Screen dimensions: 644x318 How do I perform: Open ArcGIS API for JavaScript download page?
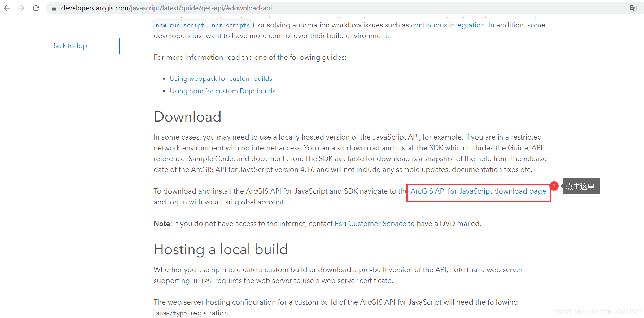tap(478, 191)
